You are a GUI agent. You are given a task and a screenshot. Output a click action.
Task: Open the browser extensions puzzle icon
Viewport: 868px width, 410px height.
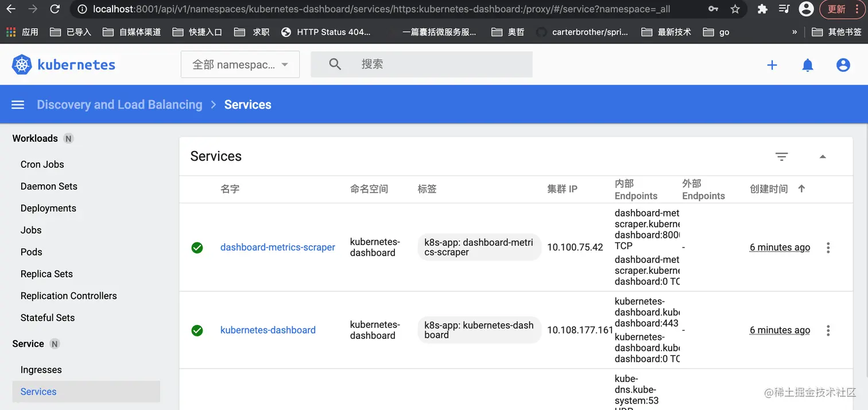762,9
